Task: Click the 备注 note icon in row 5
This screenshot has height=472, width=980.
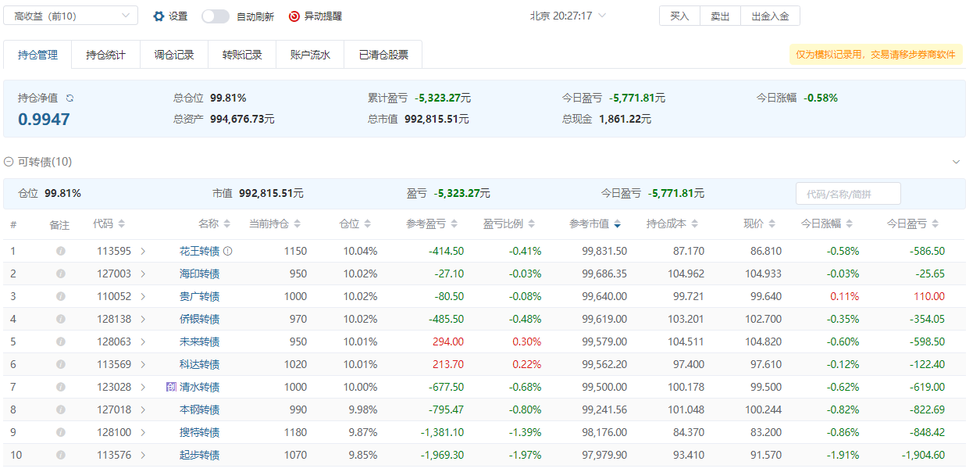Action: point(60,342)
